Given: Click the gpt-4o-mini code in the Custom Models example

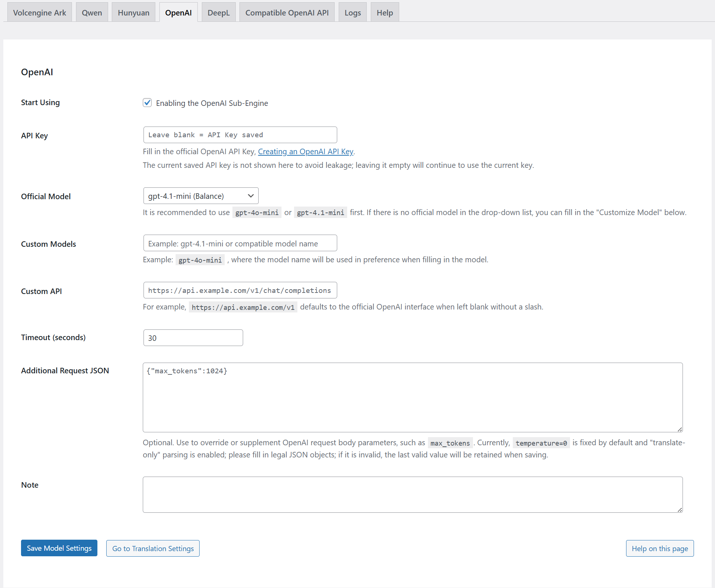Looking at the screenshot, I should (x=200, y=260).
